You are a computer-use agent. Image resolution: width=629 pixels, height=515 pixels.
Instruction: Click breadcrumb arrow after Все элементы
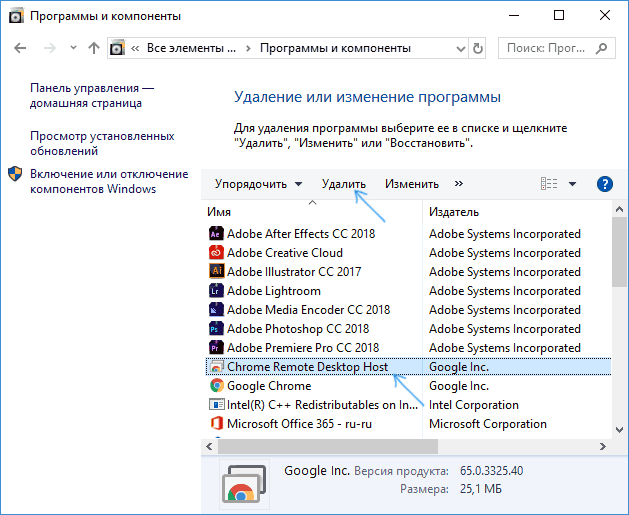[x=248, y=49]
